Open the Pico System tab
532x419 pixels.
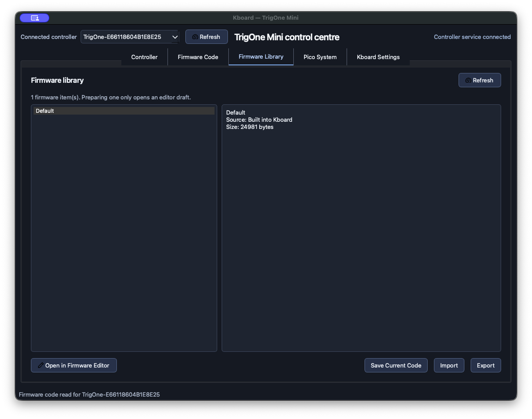point(320,57)
